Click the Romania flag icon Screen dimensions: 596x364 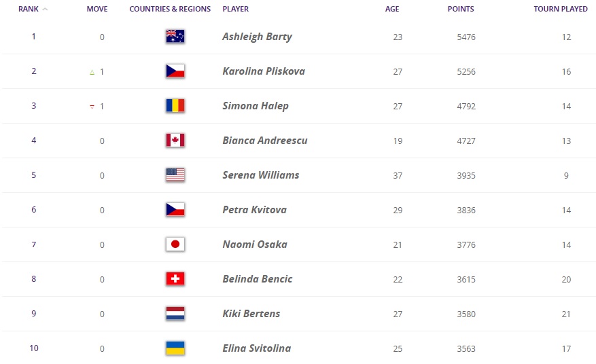tap(175, 106)
